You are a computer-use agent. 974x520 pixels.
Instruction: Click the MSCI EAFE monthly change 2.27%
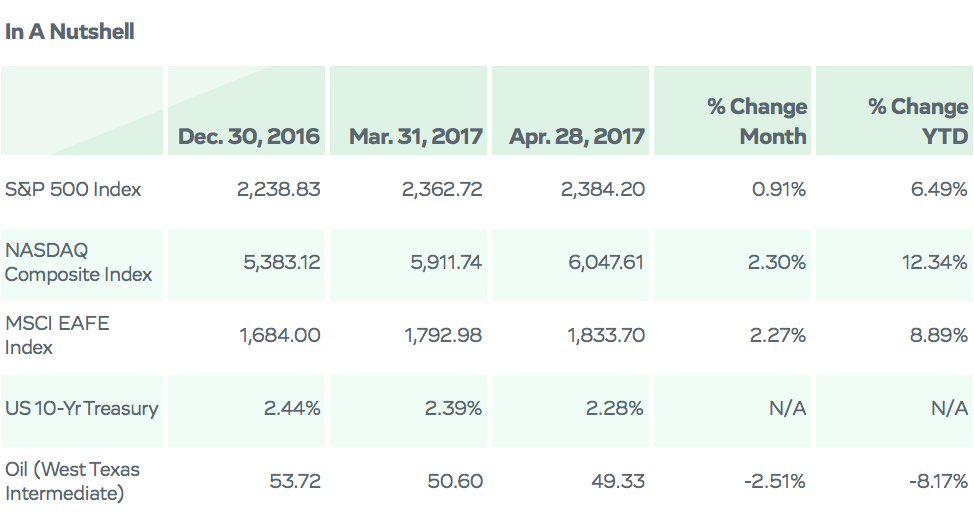tap(777, 335)
